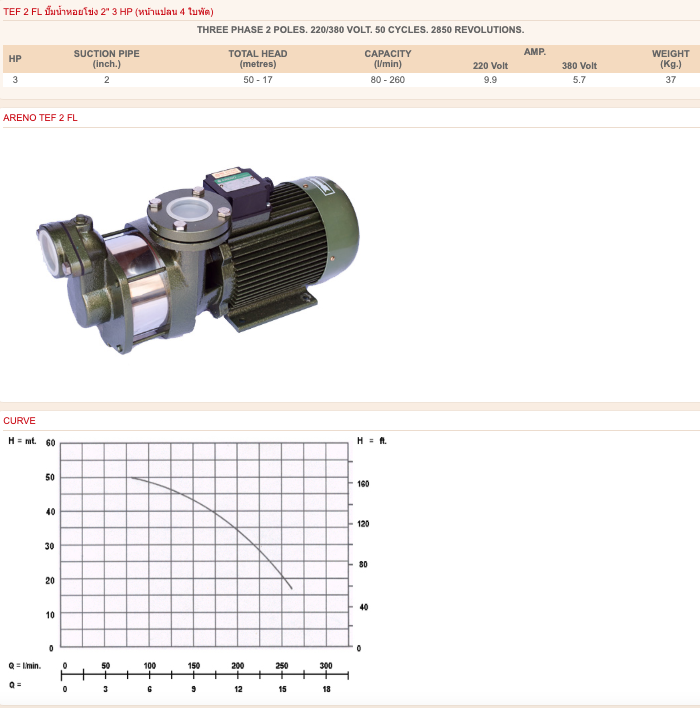Select the total head value 50 - 17
The width and height of the screenshot is (700, 708).
(258, 80)
